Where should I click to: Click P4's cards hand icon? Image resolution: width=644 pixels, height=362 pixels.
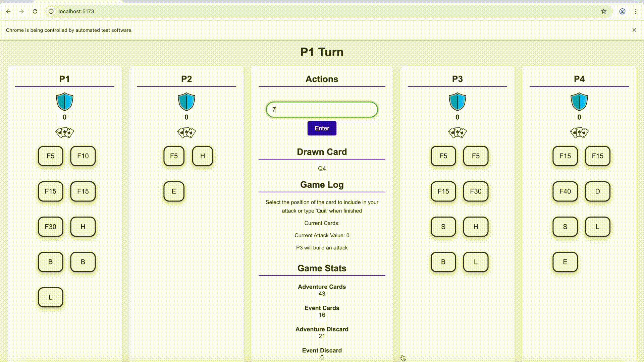pos(579,133)
